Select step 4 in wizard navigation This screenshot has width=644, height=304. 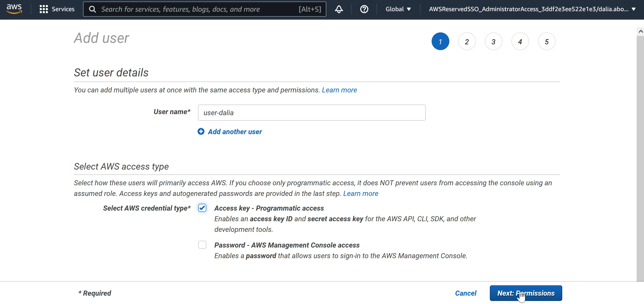tap(519, 41)
